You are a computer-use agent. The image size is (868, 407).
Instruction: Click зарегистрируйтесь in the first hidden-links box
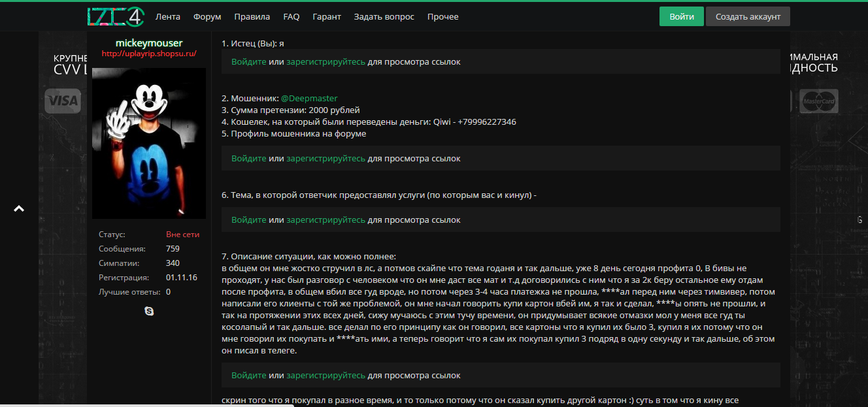325,61
